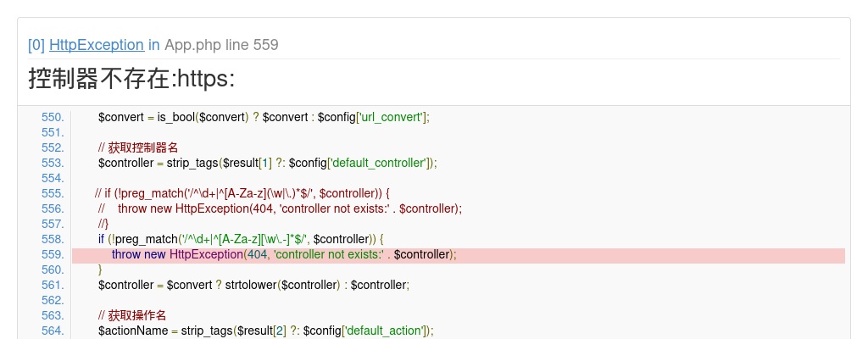Screen dimensions: 868x339
Task: Click the highlighted throw new HttpException line
Action: 284,254
